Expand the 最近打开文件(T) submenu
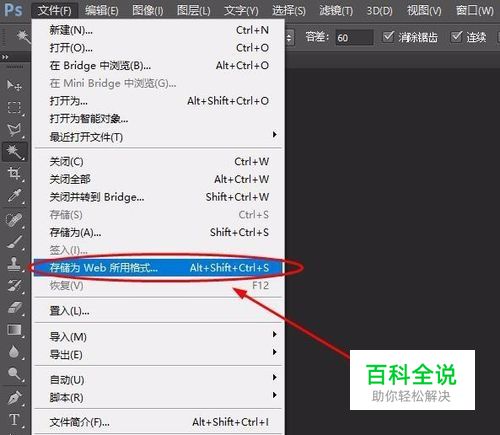This screenshot has width=500, height=435. click(x=158, y=136)
